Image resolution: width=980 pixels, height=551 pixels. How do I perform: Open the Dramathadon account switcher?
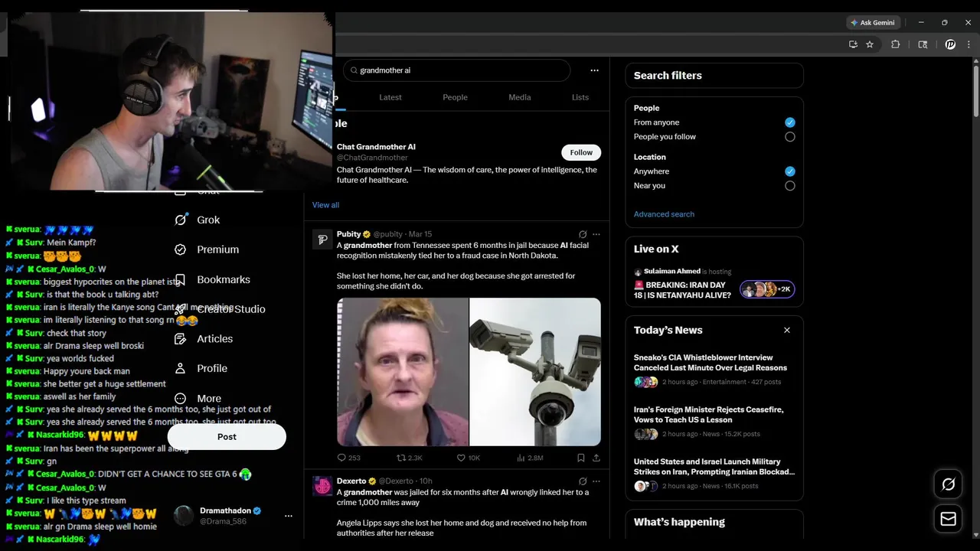[x=234, y=516]
